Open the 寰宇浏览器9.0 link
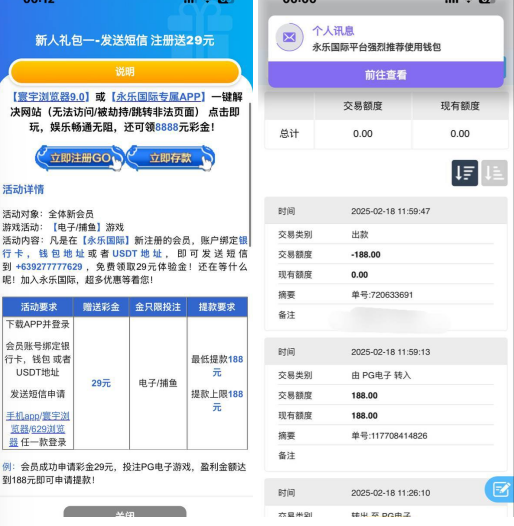The image size is (514, 526). point(50,97)
